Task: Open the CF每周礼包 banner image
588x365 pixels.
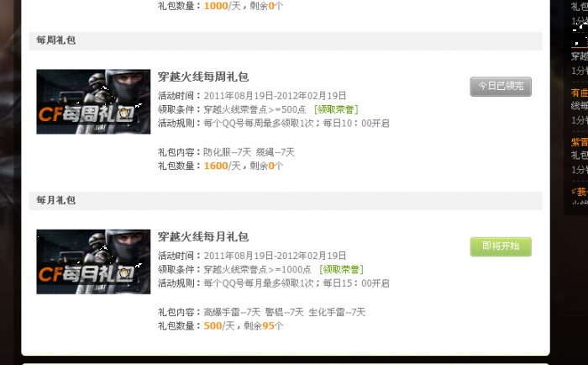Action: click(x=93, y=102)
